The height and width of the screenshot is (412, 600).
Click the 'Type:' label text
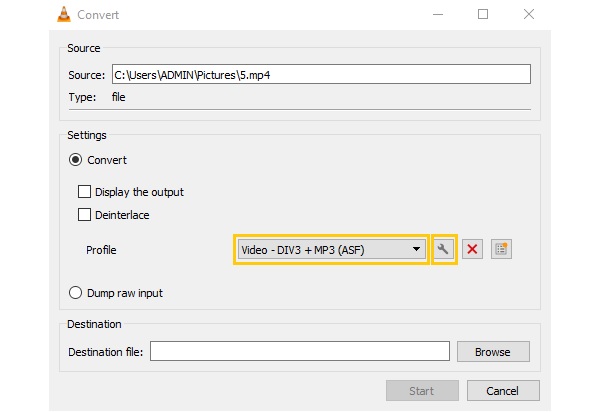tap(82, 97)
